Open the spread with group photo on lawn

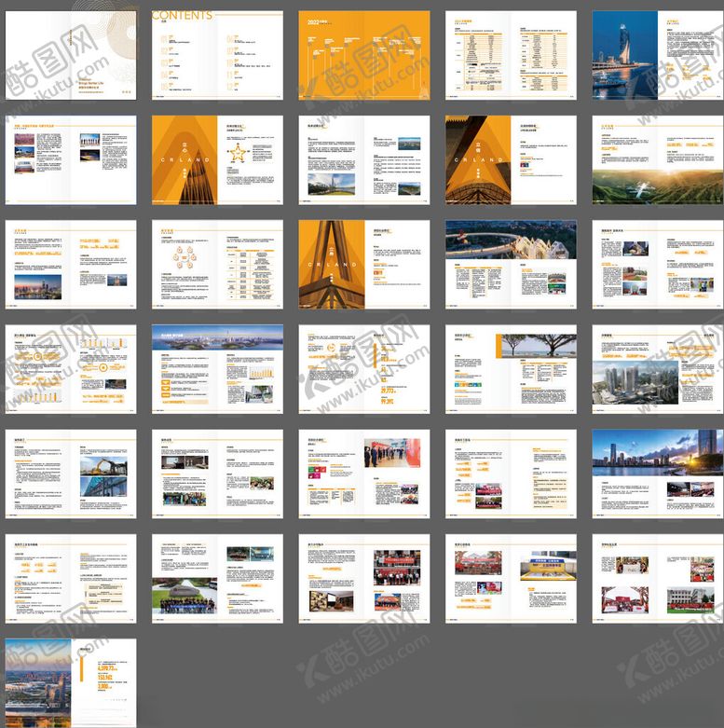217,578
